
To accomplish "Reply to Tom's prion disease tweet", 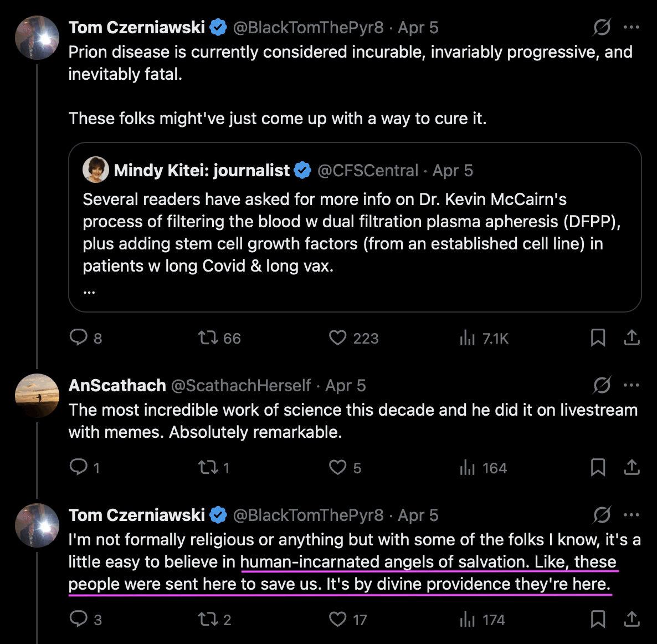I will [x=79, y=338].
